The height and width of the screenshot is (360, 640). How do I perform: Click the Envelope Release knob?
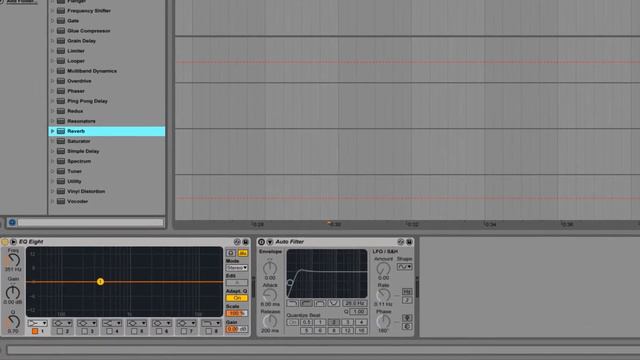click(270, 321)
